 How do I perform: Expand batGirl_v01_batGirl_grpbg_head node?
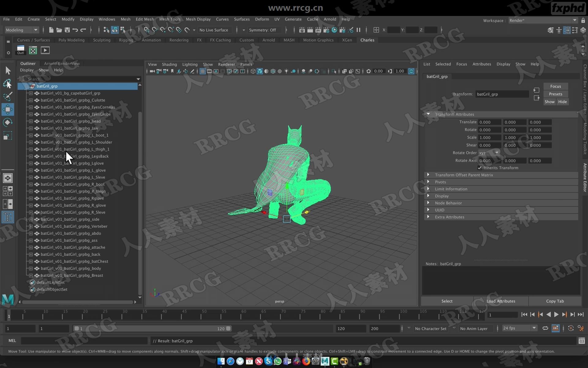click(x=31, y=121)
